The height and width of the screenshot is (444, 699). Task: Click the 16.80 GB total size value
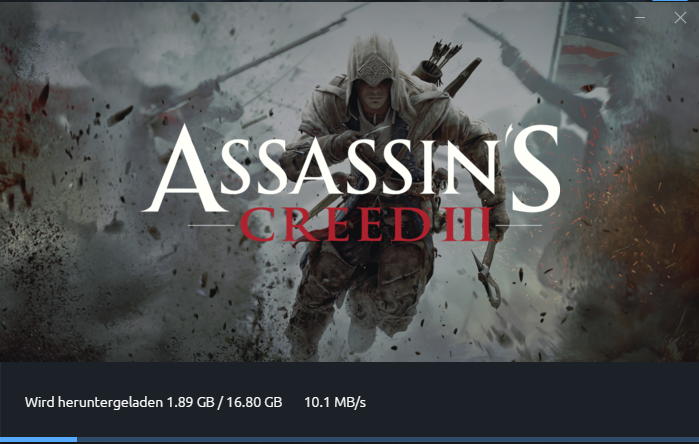pyautogui.click(x=254, y=402)
